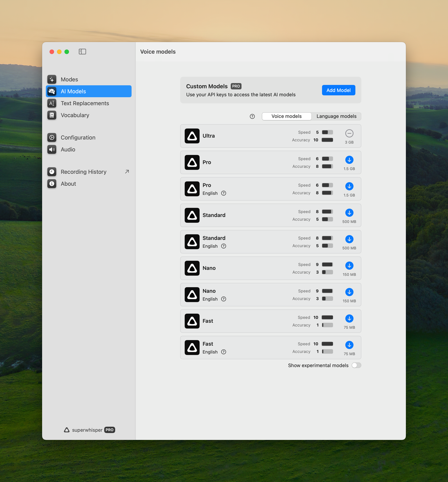Download the Pro multilingual voice model
Screen dimensions: 448x482
coord(349,160)
